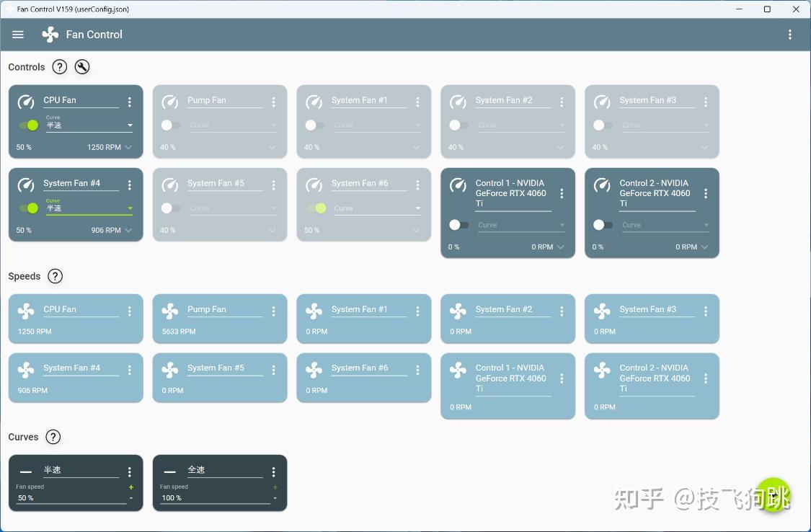Viewport: 811px width, 532px height.
Task: Click the green floating add button
Action: pos(774,495)
